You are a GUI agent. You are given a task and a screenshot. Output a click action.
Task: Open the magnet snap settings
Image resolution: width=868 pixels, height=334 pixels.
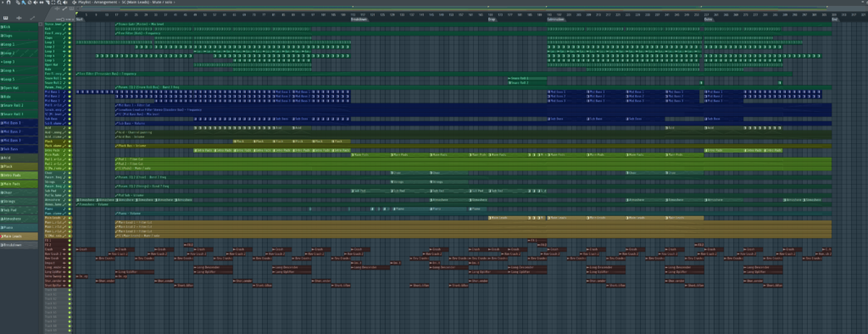[x=8, y=3]
